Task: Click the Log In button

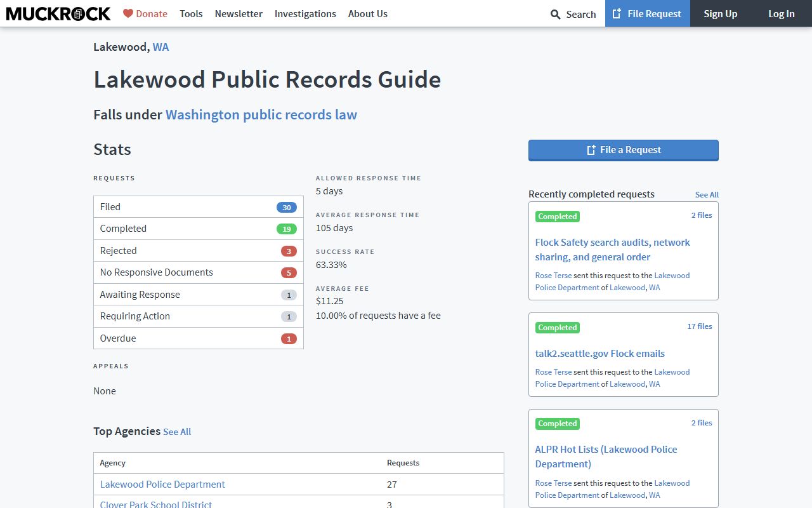Action: (781, 13)
